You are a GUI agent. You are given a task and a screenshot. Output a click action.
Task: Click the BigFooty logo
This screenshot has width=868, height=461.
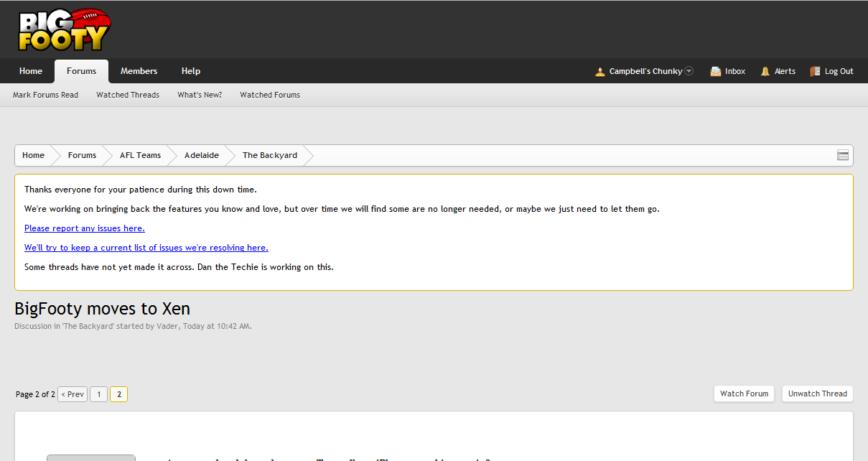point(64,29)
